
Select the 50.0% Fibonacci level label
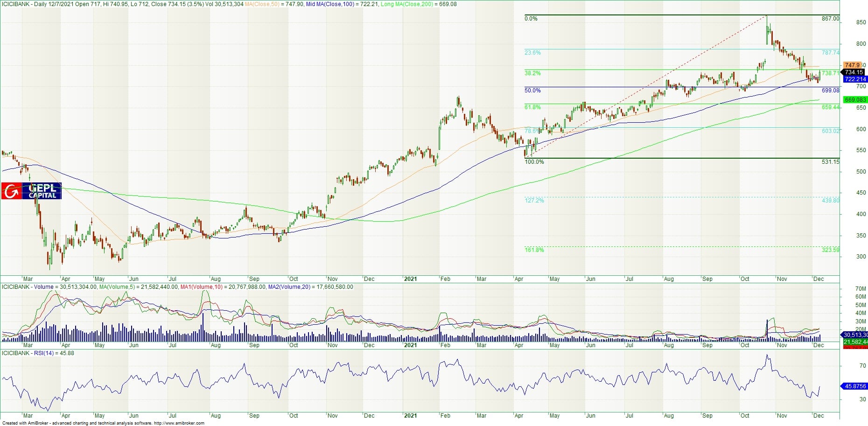pyautogui.click(x=532, y=91)
